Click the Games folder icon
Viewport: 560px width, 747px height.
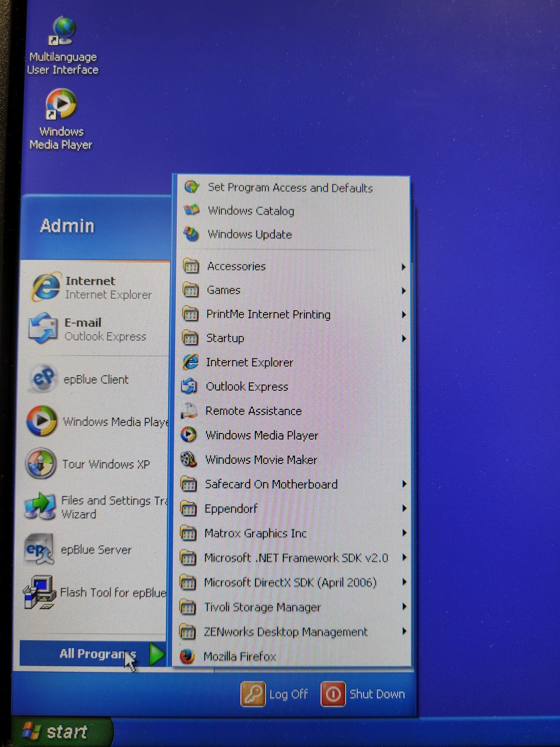[191, 290]
